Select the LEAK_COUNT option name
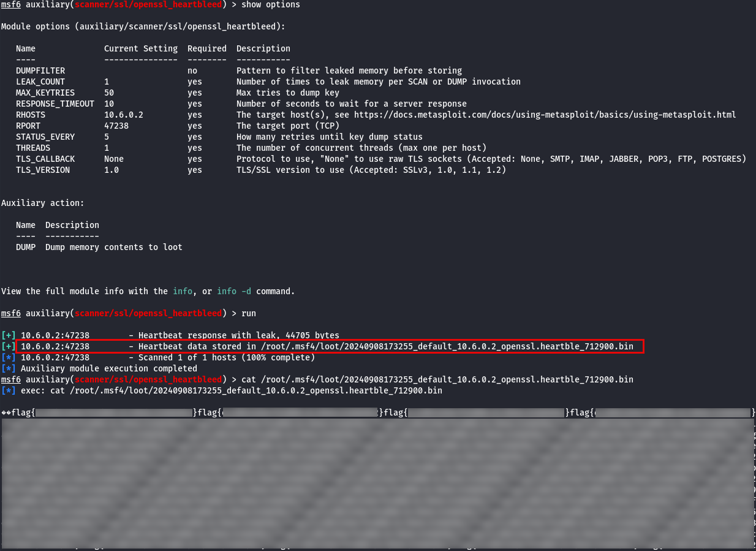Screen dimensions: 756x551 click(x=40, y=82)
